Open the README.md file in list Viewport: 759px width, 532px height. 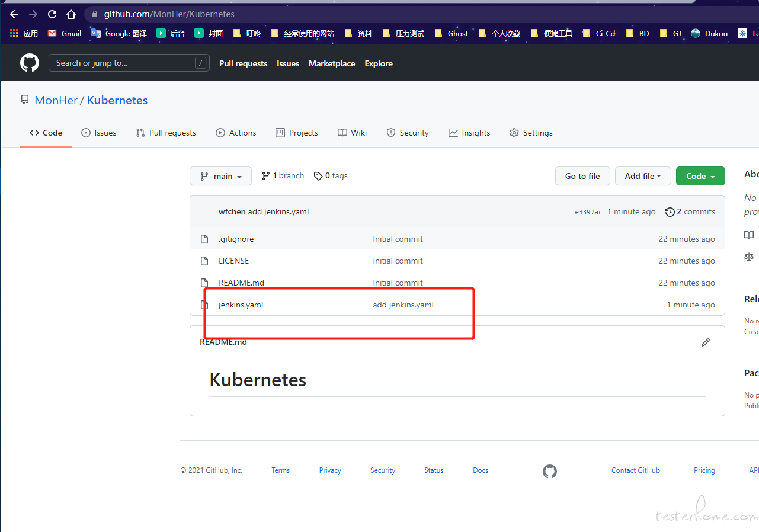click(x=241, y=283)
